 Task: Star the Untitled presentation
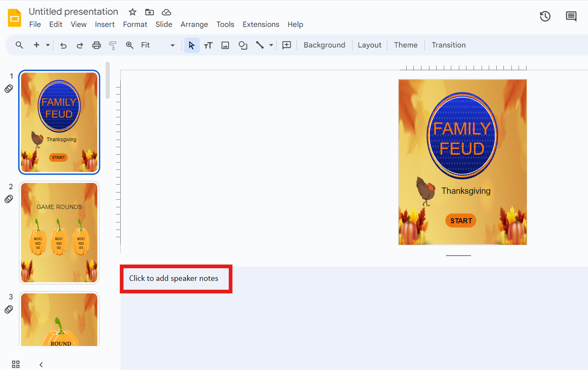point(132,12)
